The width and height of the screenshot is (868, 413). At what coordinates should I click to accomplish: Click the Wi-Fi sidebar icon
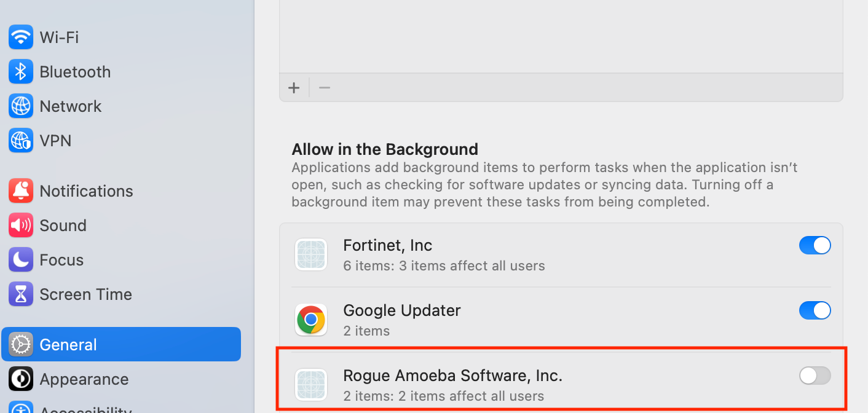21,37
